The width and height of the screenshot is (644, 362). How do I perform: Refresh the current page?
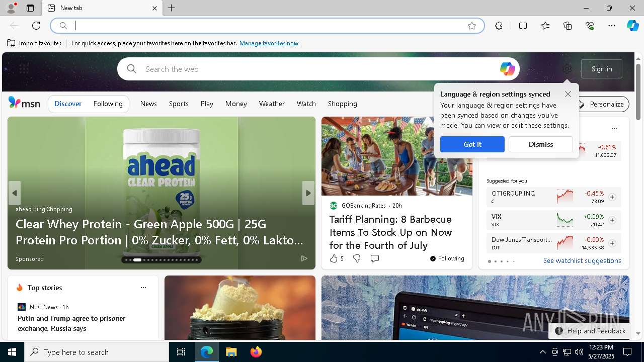36,26
